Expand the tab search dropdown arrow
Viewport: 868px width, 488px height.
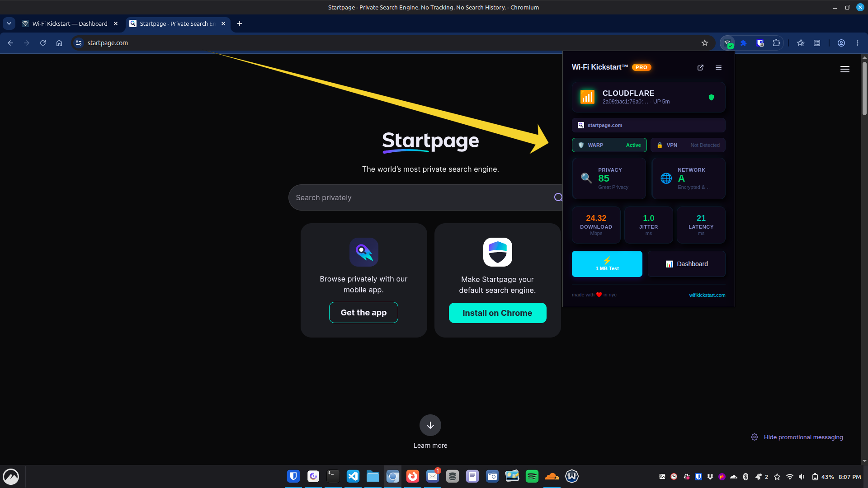pyautogui.click(x=9, y=23)
